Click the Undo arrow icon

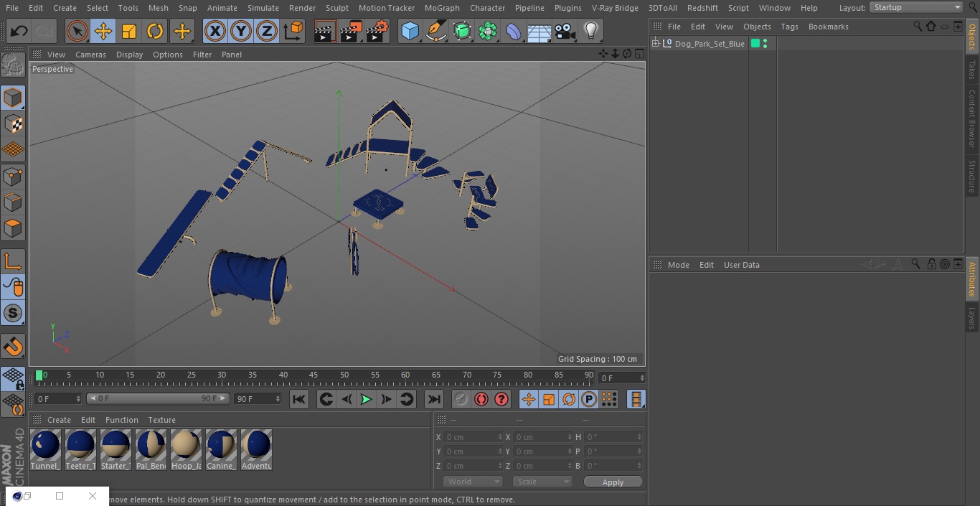pyautogui.click(x=19, y=31)
